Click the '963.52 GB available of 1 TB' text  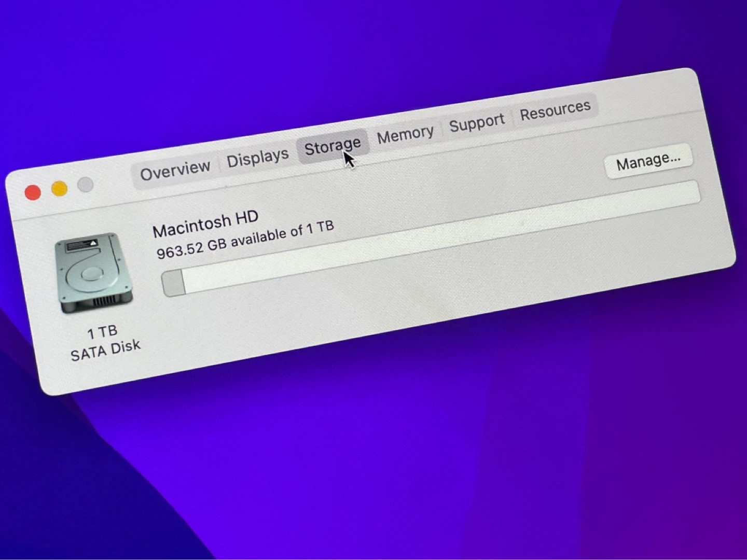coord(245,239)
